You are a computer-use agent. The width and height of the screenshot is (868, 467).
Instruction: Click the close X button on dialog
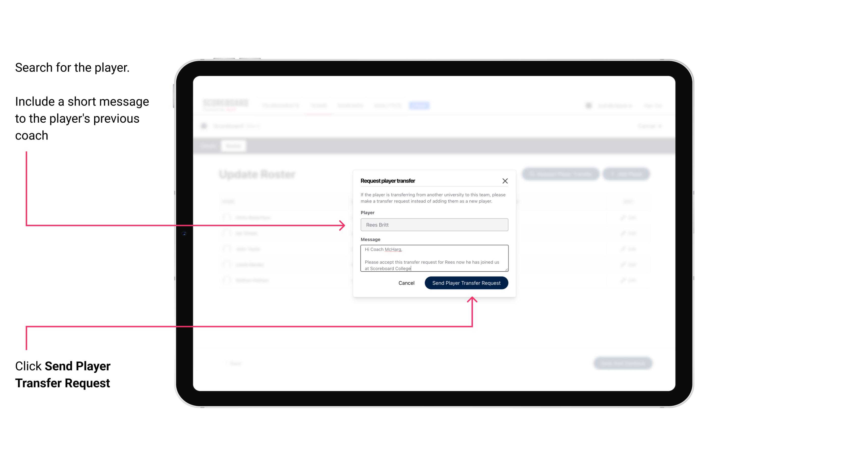tap(505, 180)
